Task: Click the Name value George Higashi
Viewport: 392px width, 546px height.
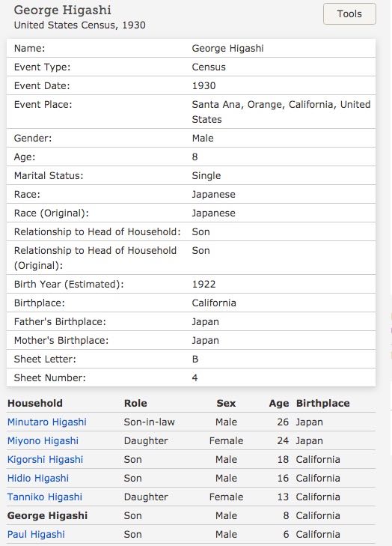Action: tap(228, 49)
